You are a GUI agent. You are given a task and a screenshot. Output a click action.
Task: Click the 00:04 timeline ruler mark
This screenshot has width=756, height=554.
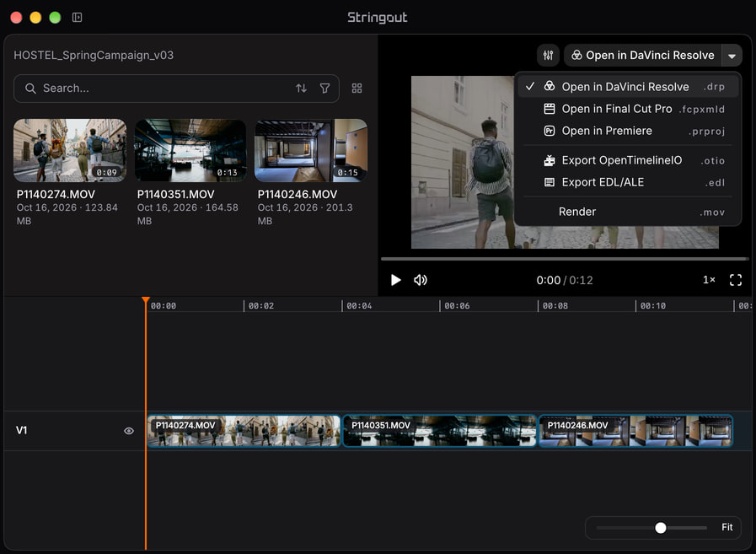click(x=359, y=305)
